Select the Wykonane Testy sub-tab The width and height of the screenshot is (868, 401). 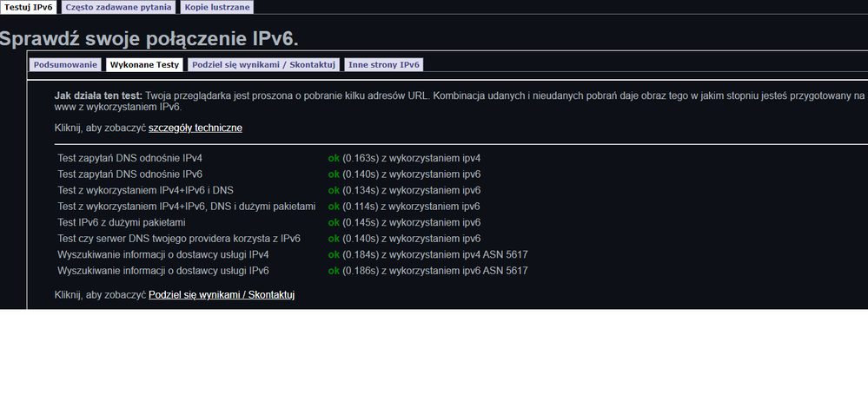pyautogui.click(x=144, y=64)
